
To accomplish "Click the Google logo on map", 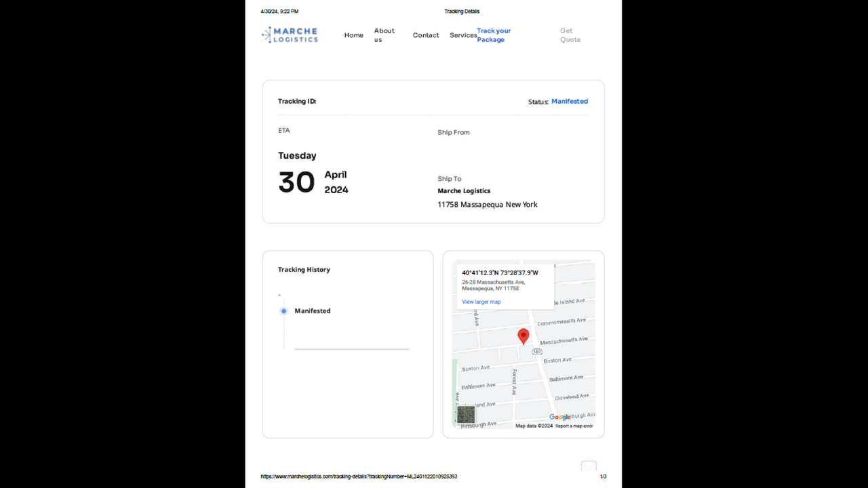I will coord(560,417).
